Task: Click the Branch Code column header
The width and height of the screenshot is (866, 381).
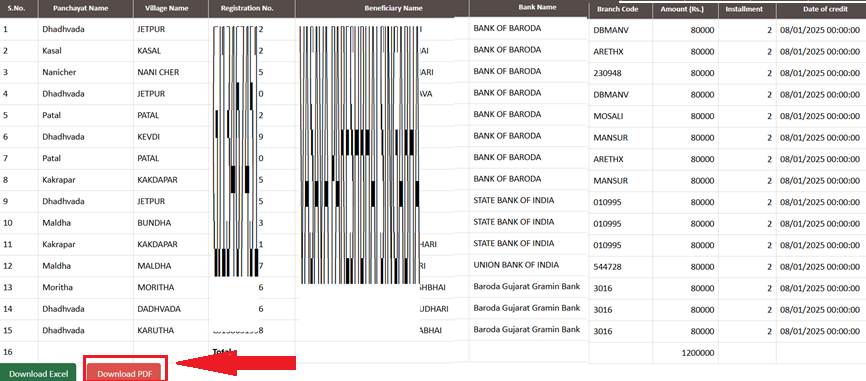Action: pyautogui.click(x=621, y=9)
